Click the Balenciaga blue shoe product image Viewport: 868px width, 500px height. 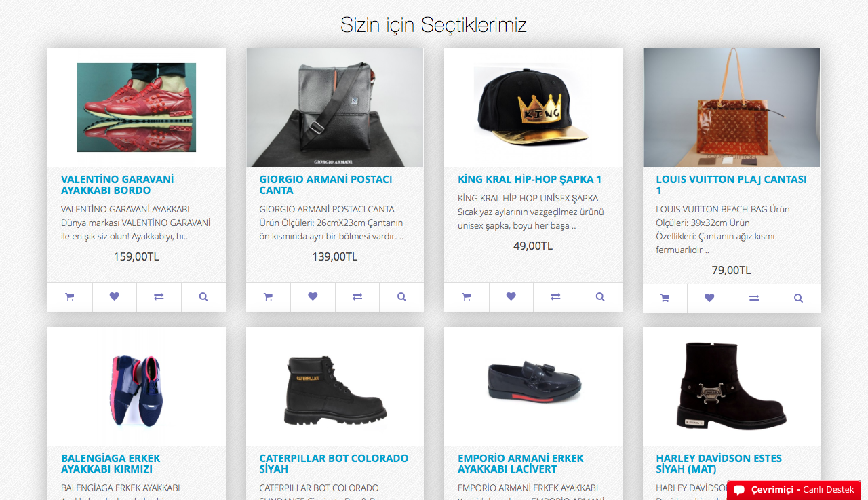136,386
